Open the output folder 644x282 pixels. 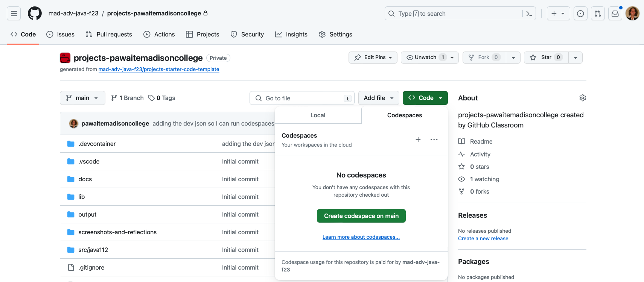click(87, 214)
